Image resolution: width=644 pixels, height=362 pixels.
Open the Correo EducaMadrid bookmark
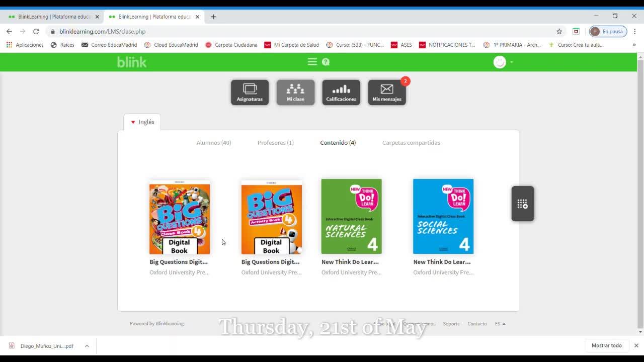tap(109, 45)
